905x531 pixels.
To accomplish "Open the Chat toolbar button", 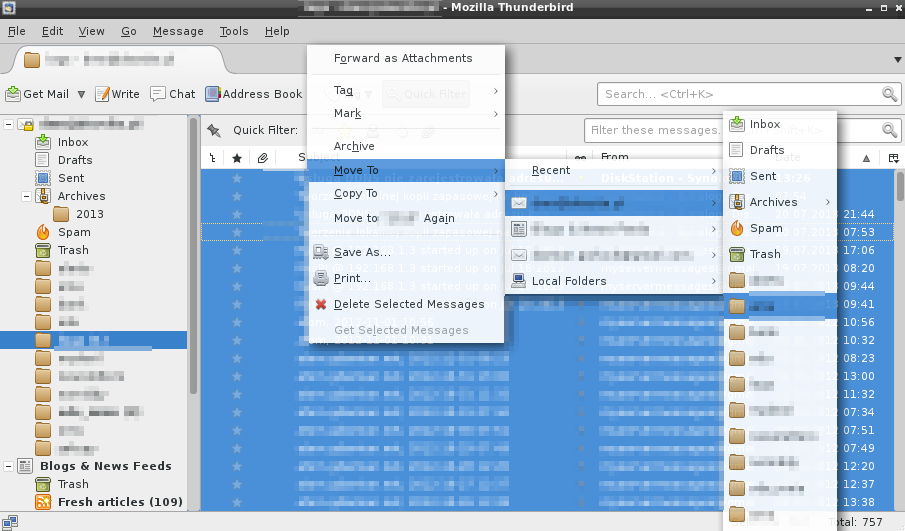I will 172,94.
